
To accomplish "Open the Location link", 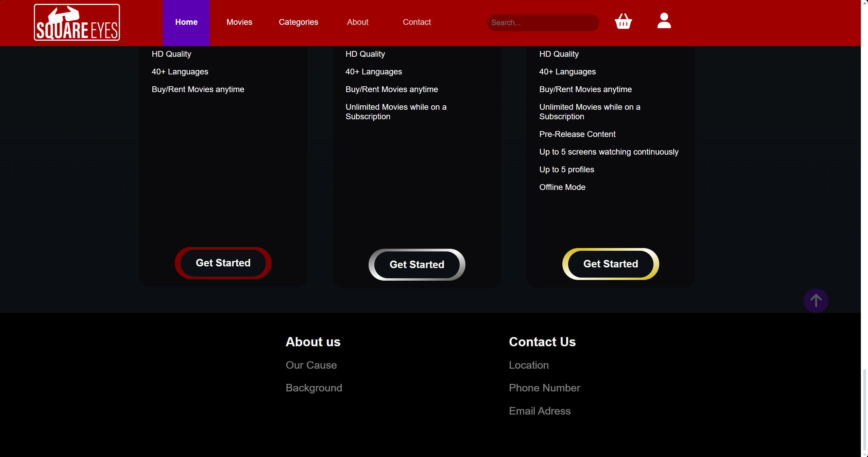I will pyautogui.click(x=528, y=365).
